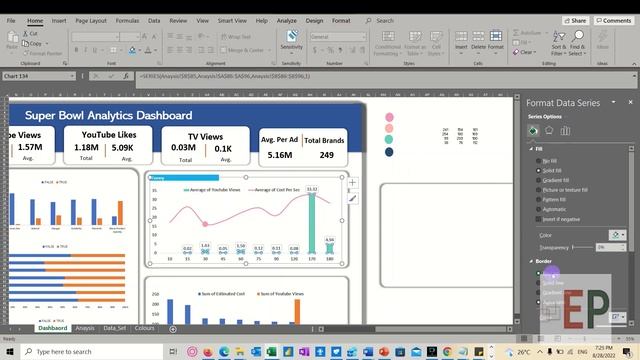Click the Fill Color bucket icon
Viewport: 640px width, 360px height.
(x=132, y=50)
